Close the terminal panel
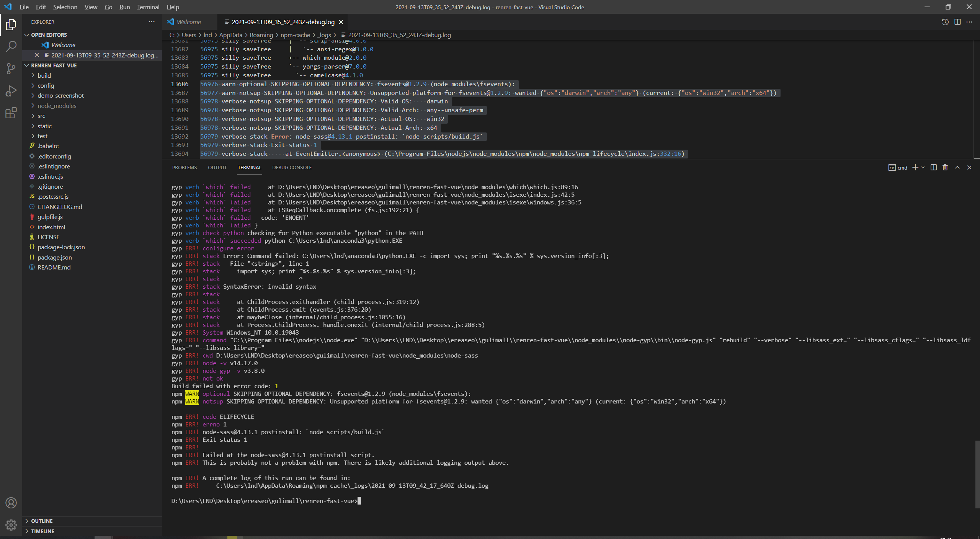Image resolution: width=980 pixels, height=539 pixels. [x=969, y=168]
